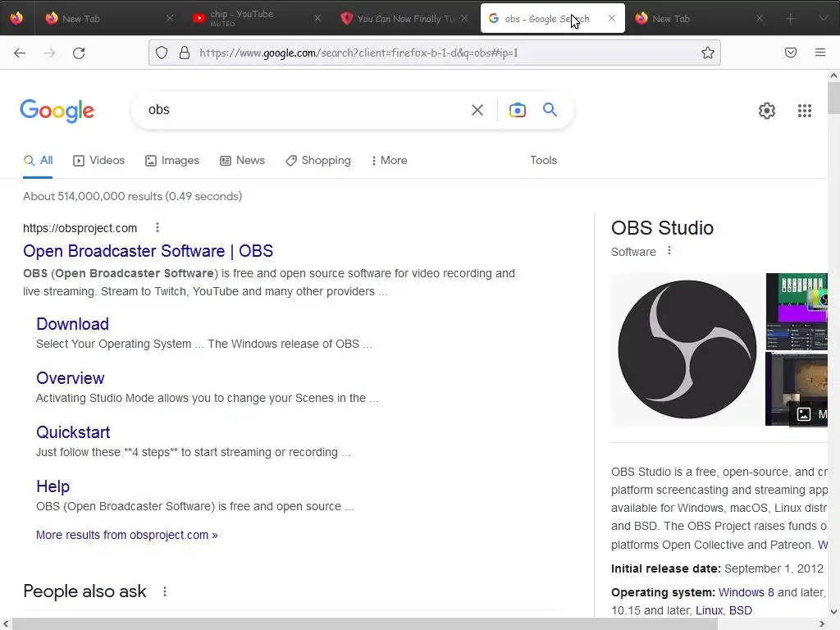Click the BSD link
Screen dimensions: 840x630
point(741,610)
